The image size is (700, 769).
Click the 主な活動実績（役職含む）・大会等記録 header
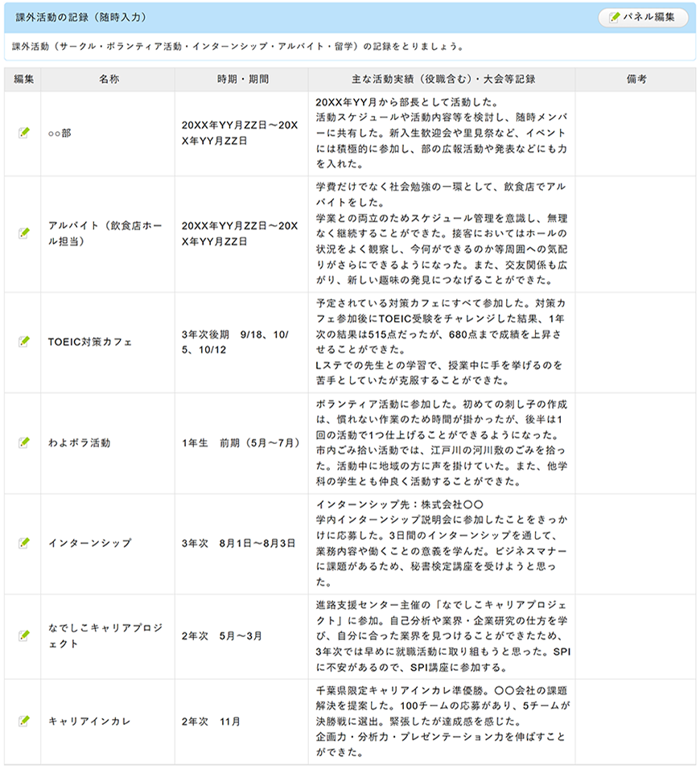point(442,80)
